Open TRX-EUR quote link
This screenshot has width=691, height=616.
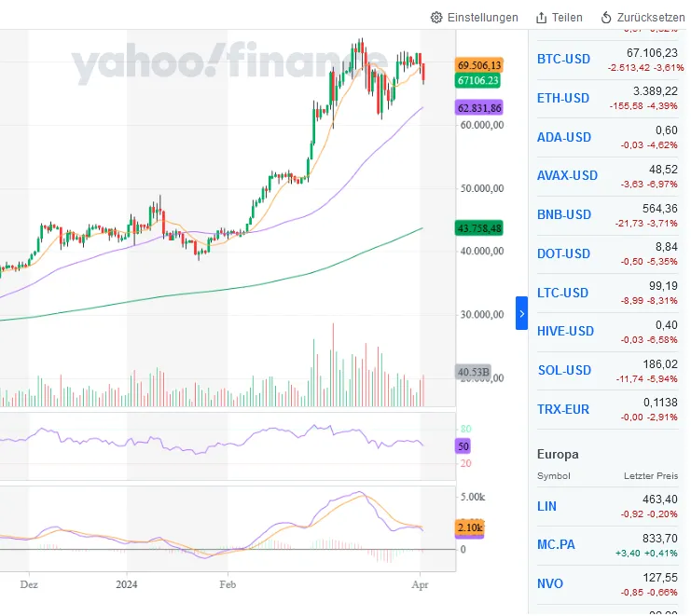[563, 409]
